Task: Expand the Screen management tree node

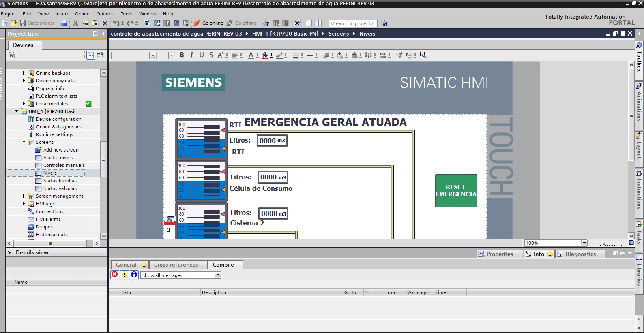Action: [x=24, y=196]
